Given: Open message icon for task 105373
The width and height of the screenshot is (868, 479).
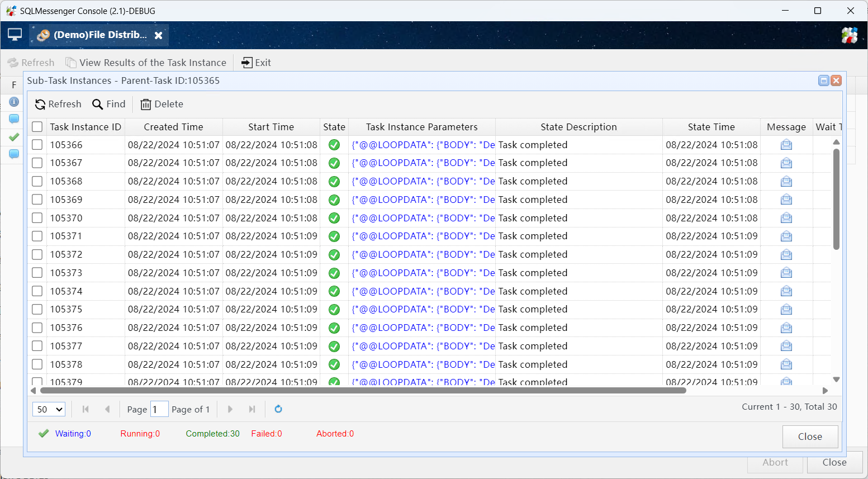Looking at the screenshot, I should coord(786,273).
